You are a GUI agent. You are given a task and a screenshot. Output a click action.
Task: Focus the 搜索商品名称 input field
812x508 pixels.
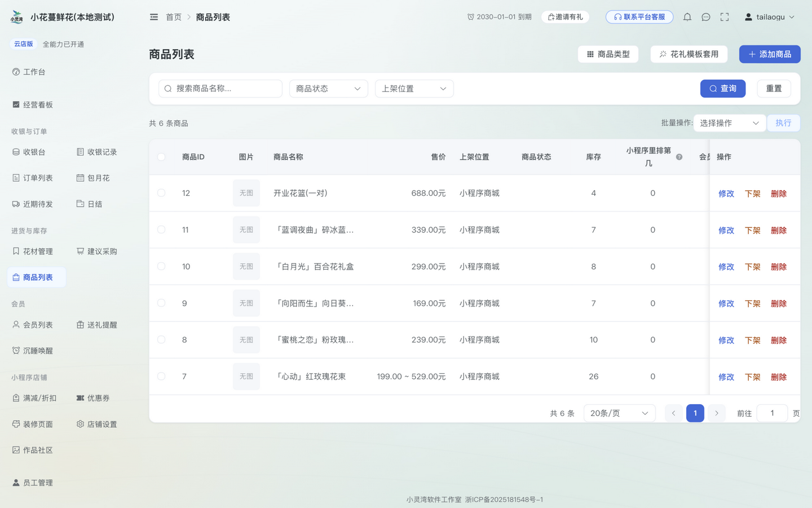[220, 89]
